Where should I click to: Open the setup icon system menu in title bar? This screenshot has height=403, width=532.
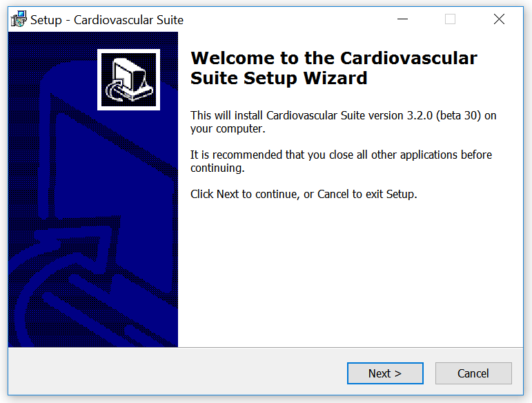(19, 19)
